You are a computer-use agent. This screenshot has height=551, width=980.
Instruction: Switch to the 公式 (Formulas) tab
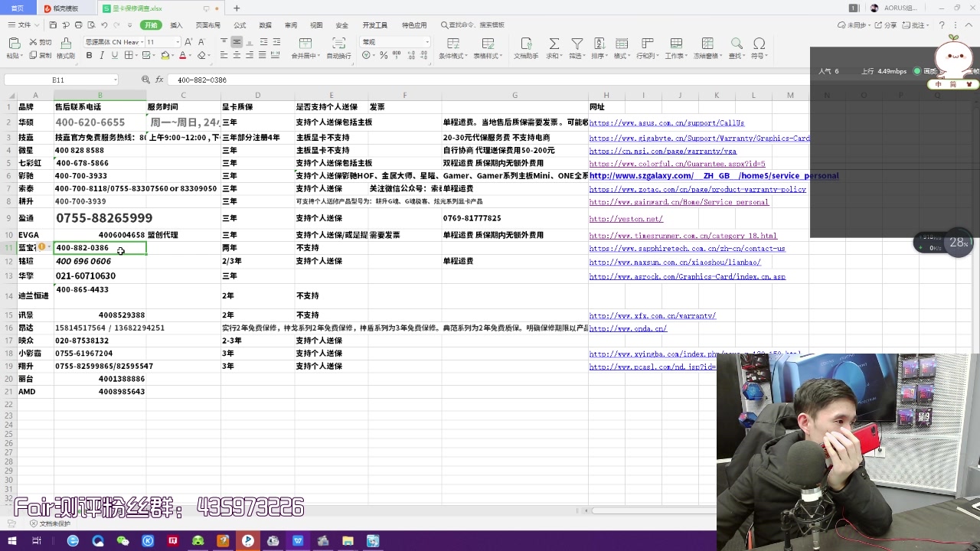[240, 25]
